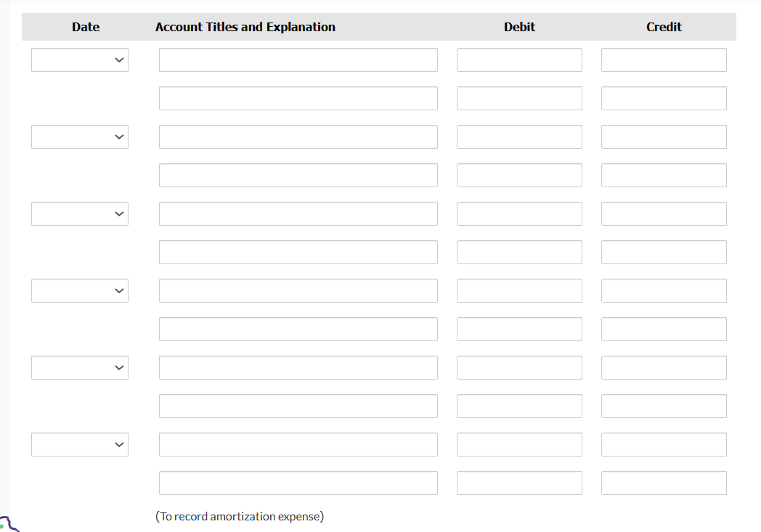The height and width of the screenshot is (532, 761).
Task: Click the Account Titles field in row 5
Action: [298, 214]
